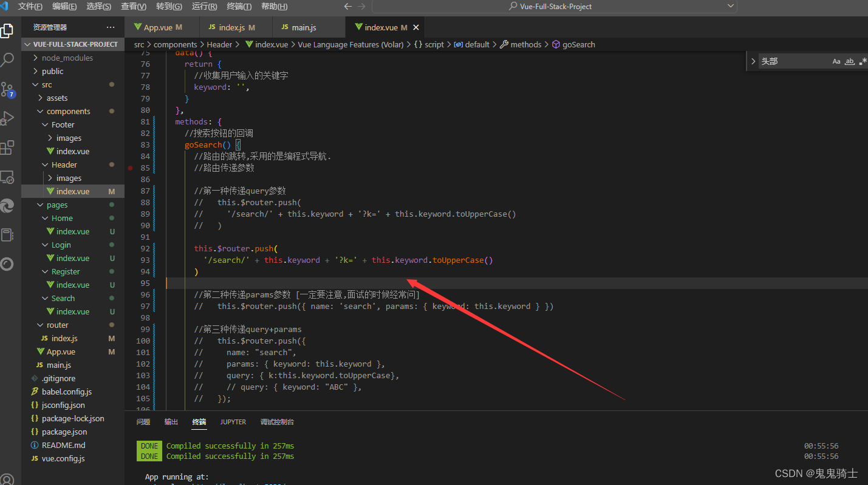The height and width of the screenshot is (485, 868).
Task: Open the 编辑(E) menu
Action: tap(64, 7)
